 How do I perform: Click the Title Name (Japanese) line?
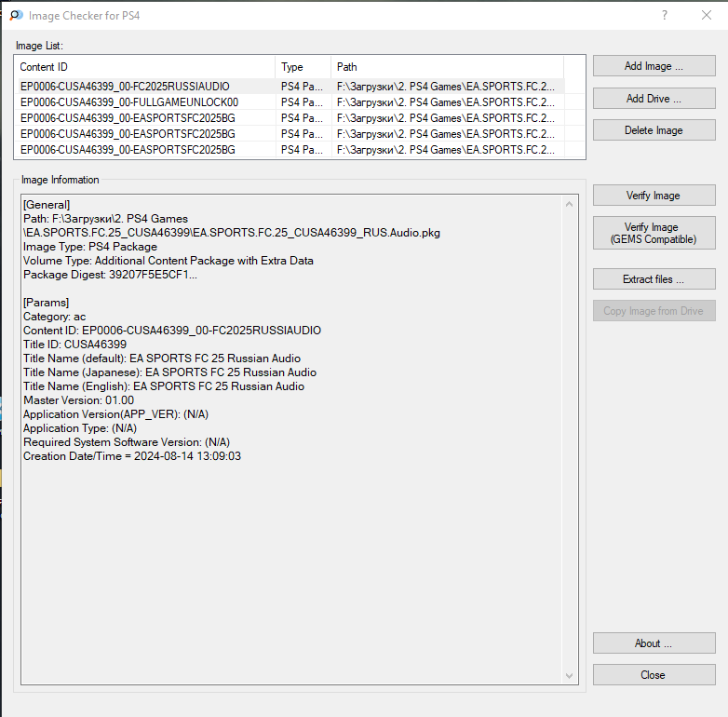169,372
